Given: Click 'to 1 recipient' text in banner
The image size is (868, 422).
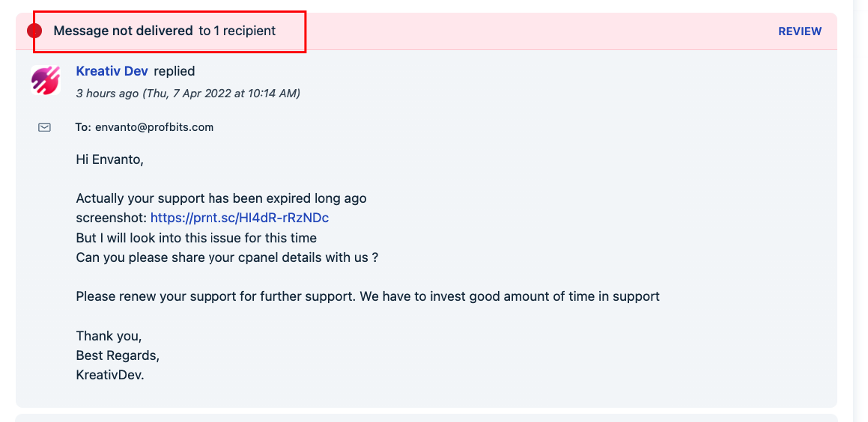Looking at the screenshot, I should click(x=237, y=31).
